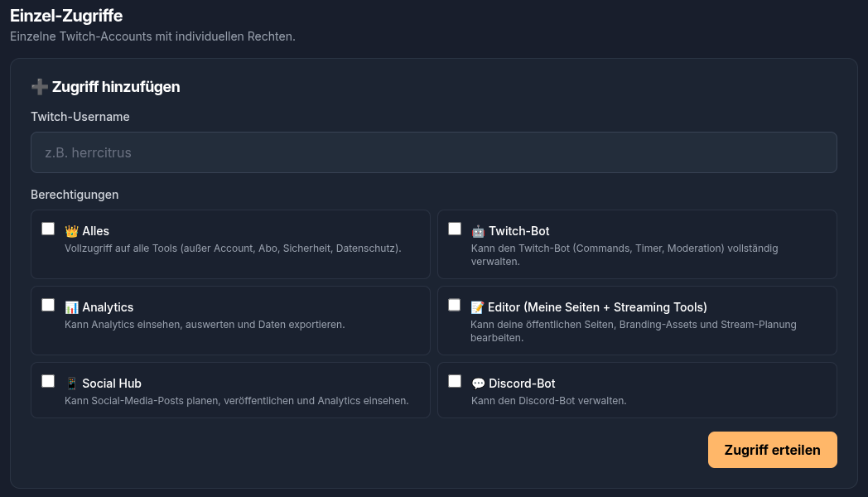
Task: Click the mobile phone icon for Social Hub
Action: tap(71, 383)
